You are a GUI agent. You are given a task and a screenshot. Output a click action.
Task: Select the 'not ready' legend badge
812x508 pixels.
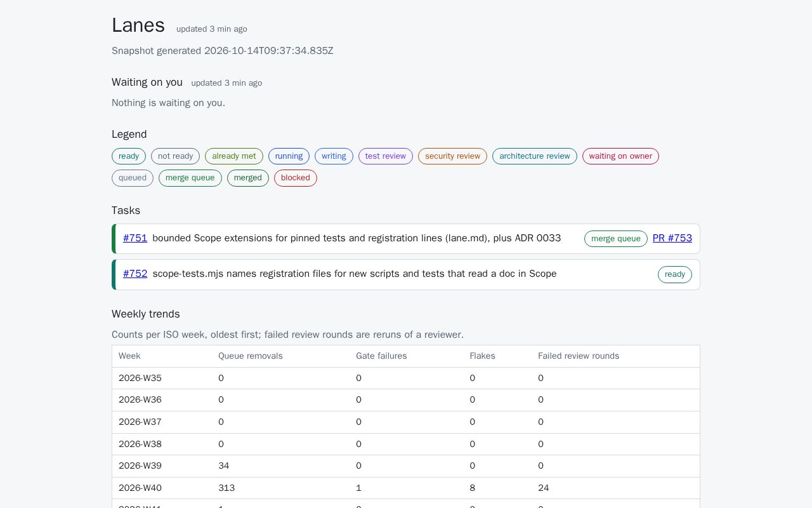(175, 156)
